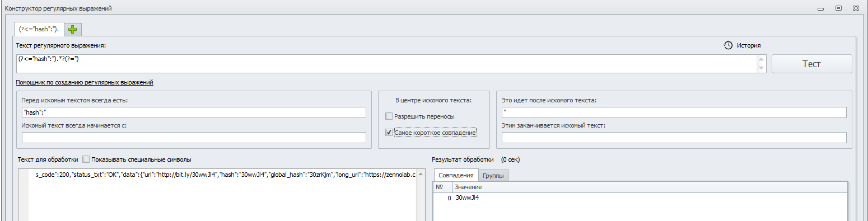Click inside the Текст для обработки area
This screenshot has height=221, width=868.
222,194
